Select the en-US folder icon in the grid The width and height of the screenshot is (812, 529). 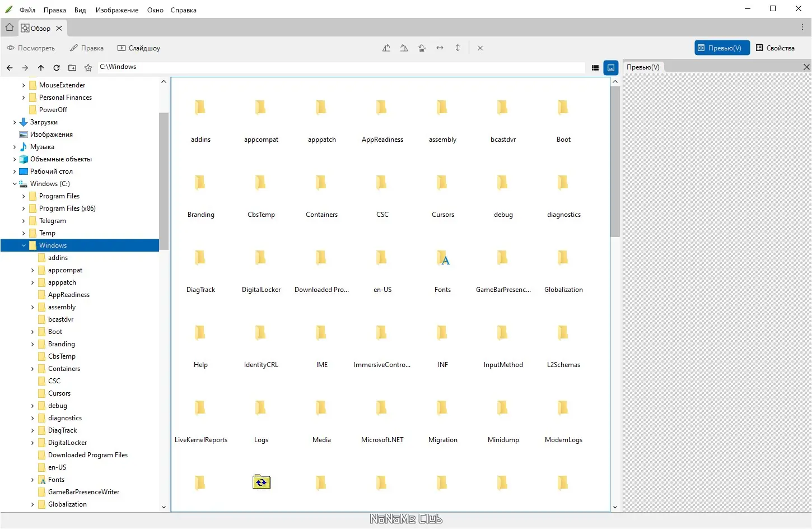[382, 257]
